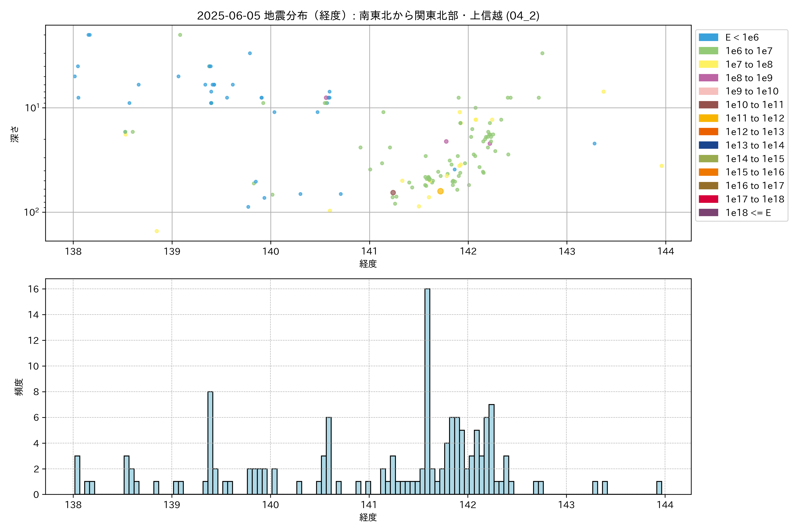Click the 頻度 y-axis label

point(19,387)
